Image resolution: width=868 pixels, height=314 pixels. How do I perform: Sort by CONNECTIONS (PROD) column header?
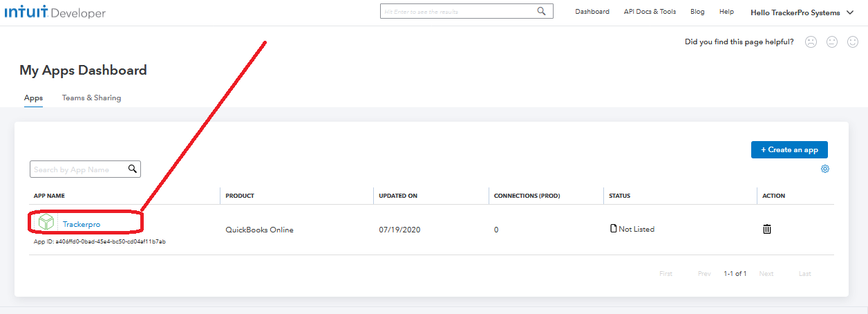click(x=527, y=196)
